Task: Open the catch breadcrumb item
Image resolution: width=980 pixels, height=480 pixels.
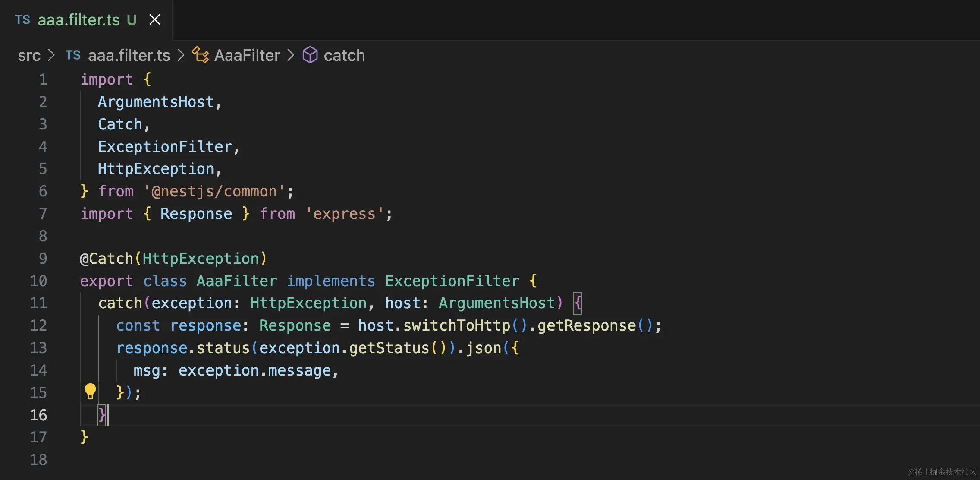Action: click(344, 55)
